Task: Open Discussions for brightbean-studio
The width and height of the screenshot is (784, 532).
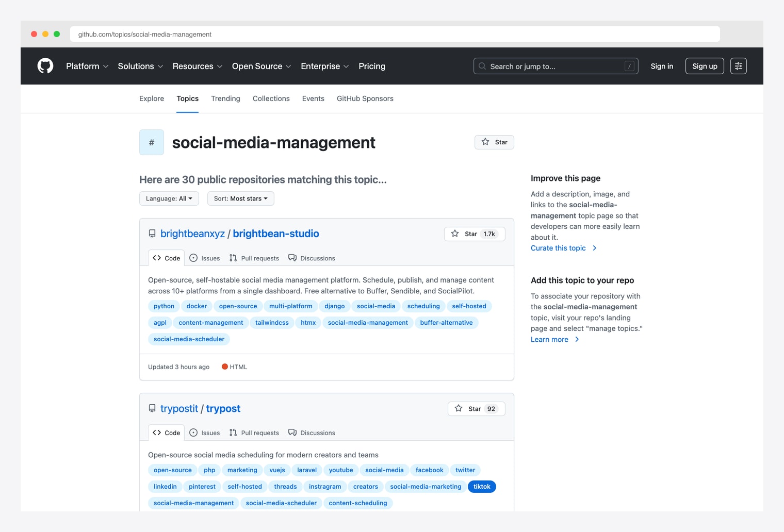Action: pyautogui.click(x=312, y=258)
